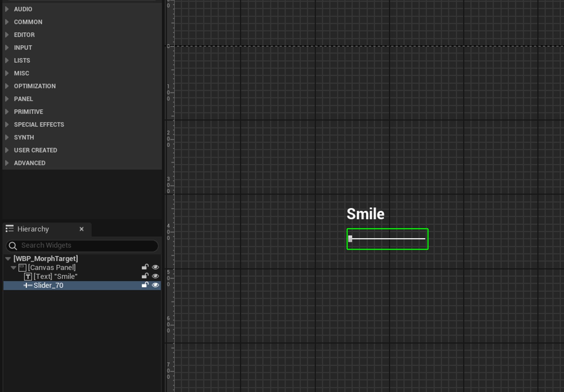
Task: Collapse the Canvas Panel tree node
Action: [x=13, y=267]
